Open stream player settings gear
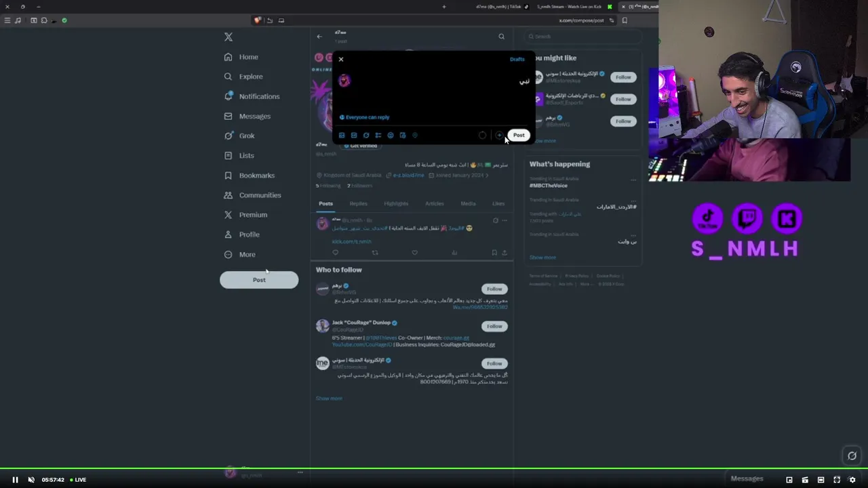 click(852, 480)
